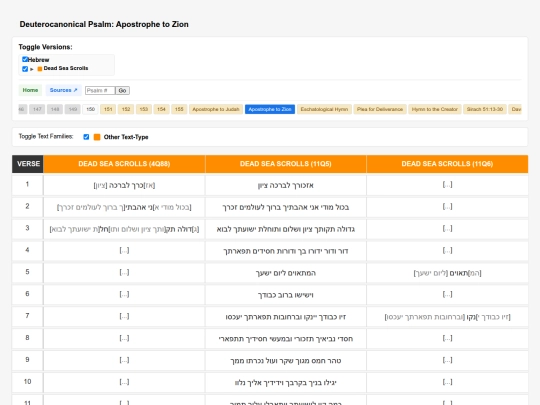Toggle the Hebrew version checkbox
The image size is (540, 405).
click(25, 59)
